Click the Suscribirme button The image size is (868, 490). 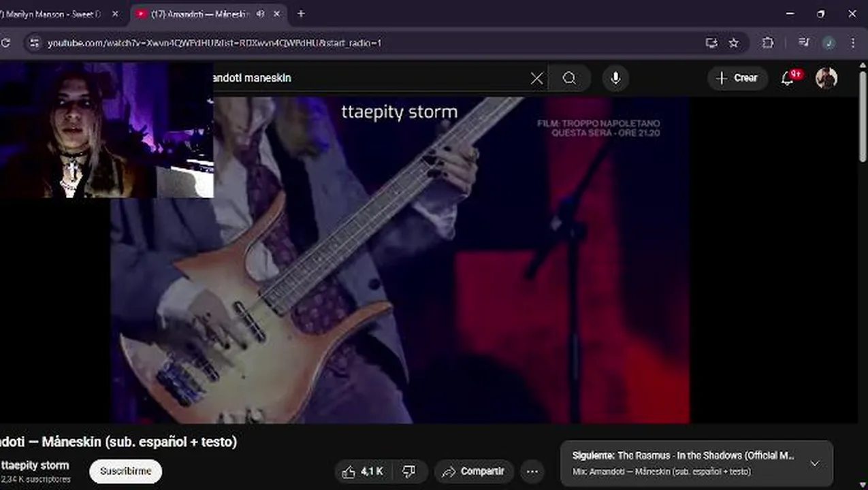126,471
